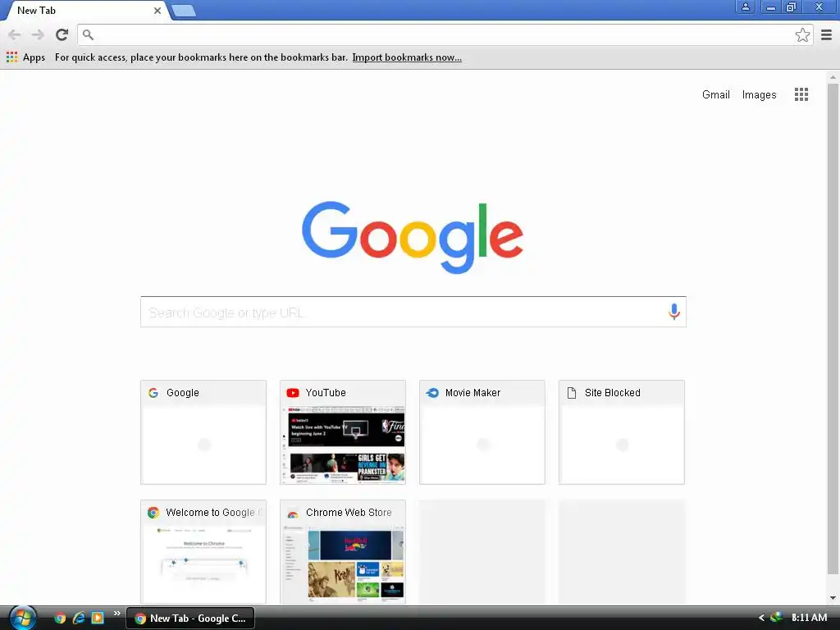Click the scrollbar up arrow
The image size is (840, 630).
point(833,77)
